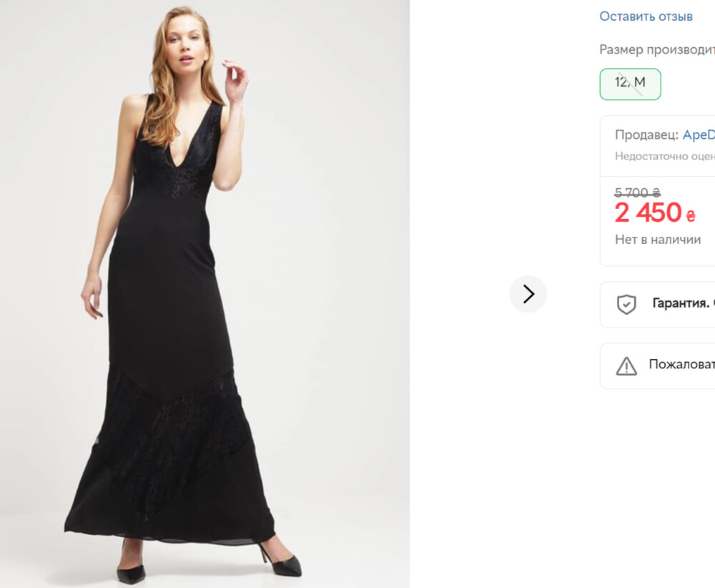Screen dimensions: 715x588
Task: Click the crossed-out 5 700 old price
Action: pyautogui.click(x=638, y=192)
